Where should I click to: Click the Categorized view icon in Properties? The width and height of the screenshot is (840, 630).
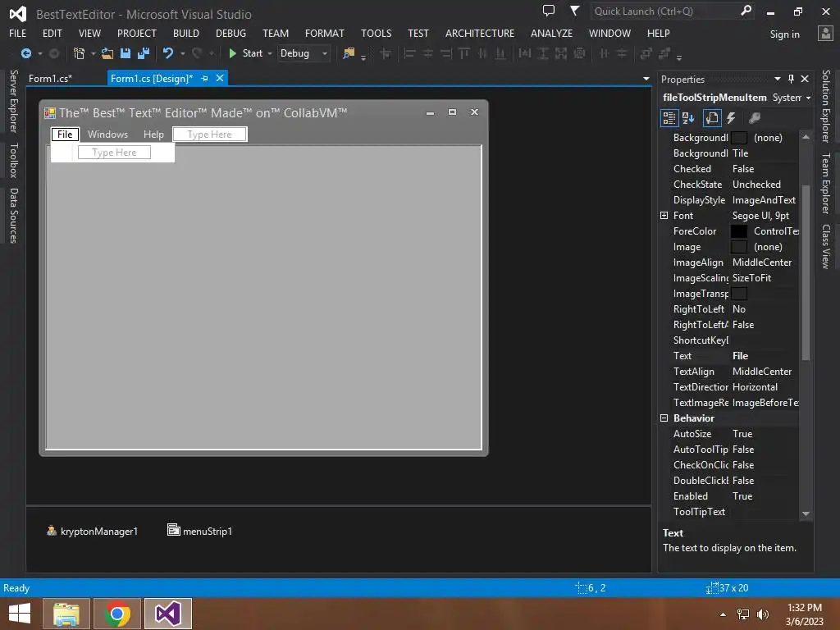[x=669, y=118]
